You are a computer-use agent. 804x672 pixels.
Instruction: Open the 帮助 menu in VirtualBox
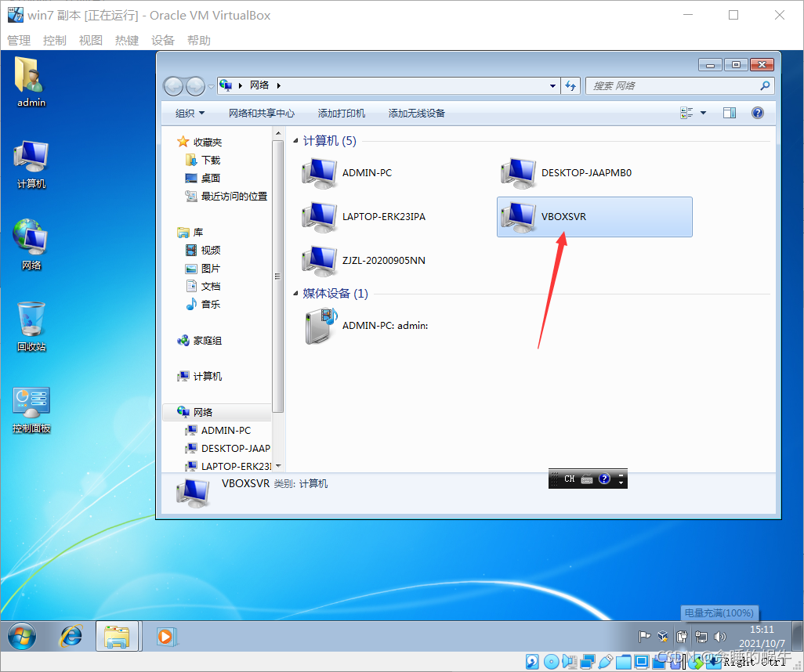coord(198,41)
